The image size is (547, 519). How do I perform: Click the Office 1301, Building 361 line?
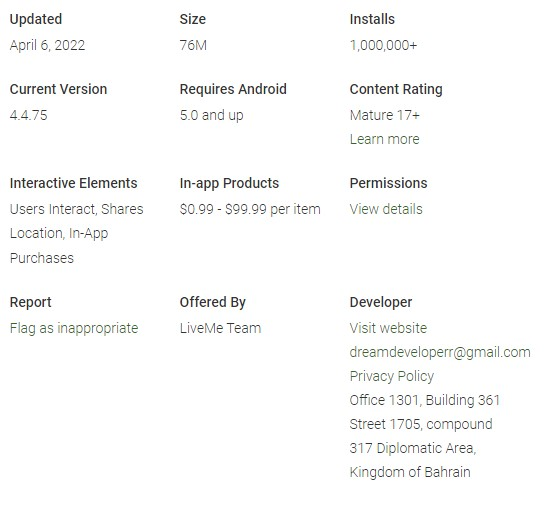point(425,400)
